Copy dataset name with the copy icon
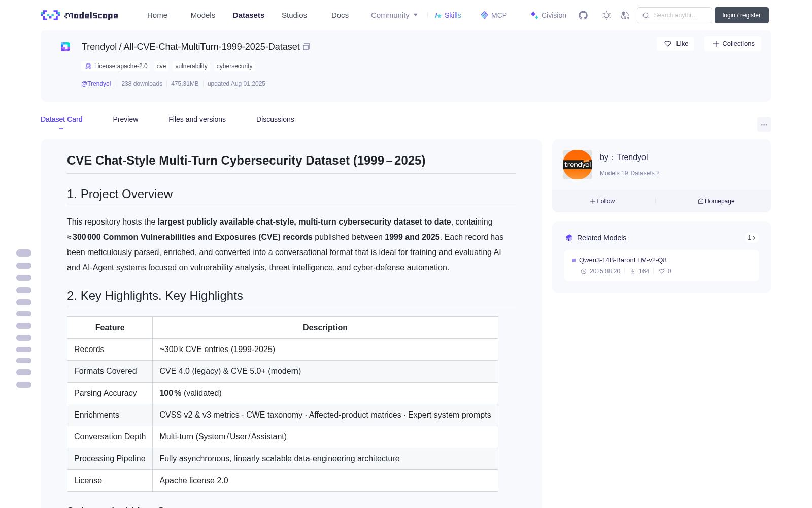This screenshot has width=812, height=508. 307,47
